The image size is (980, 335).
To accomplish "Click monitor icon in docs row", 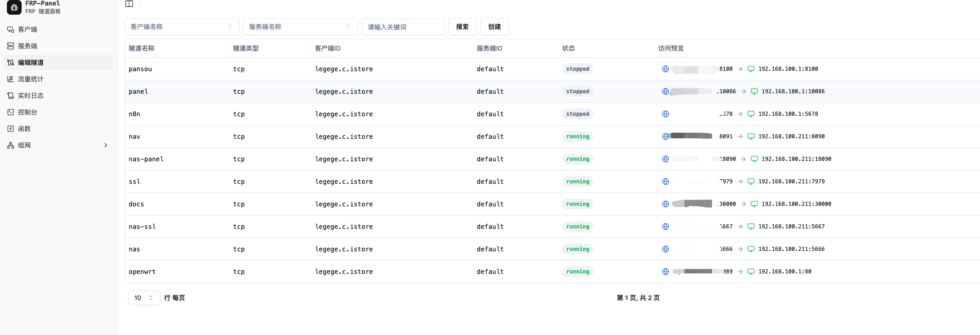I will coord(754,204).
